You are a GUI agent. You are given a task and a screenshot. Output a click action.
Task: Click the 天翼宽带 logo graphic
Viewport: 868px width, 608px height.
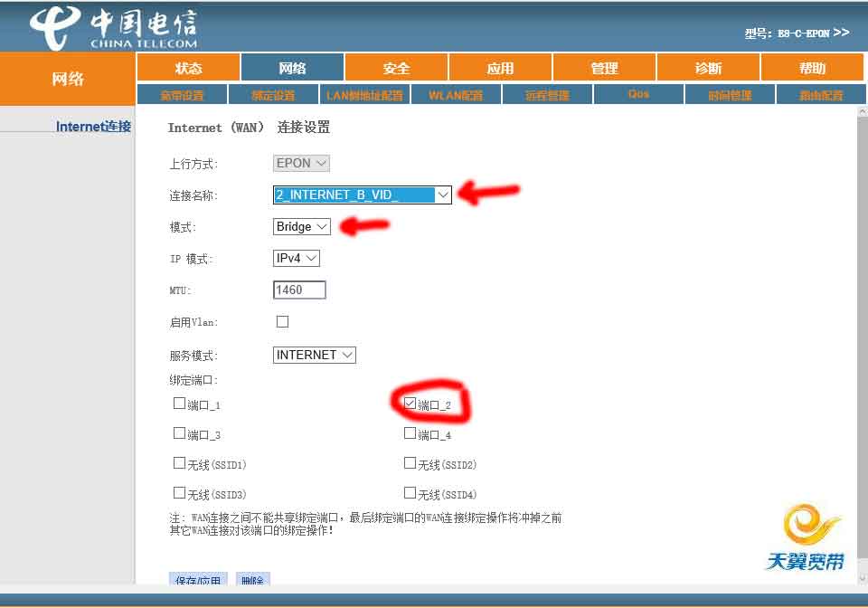coord(807,537)
